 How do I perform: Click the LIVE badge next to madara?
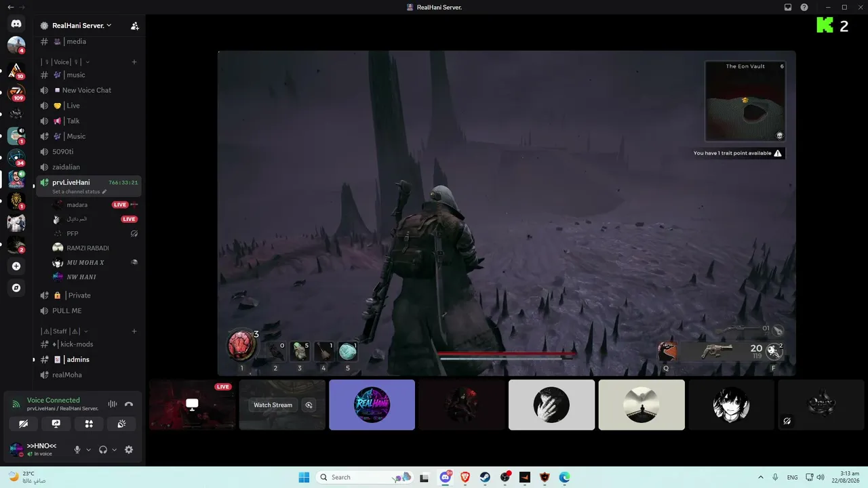click(x=120, y=205)
